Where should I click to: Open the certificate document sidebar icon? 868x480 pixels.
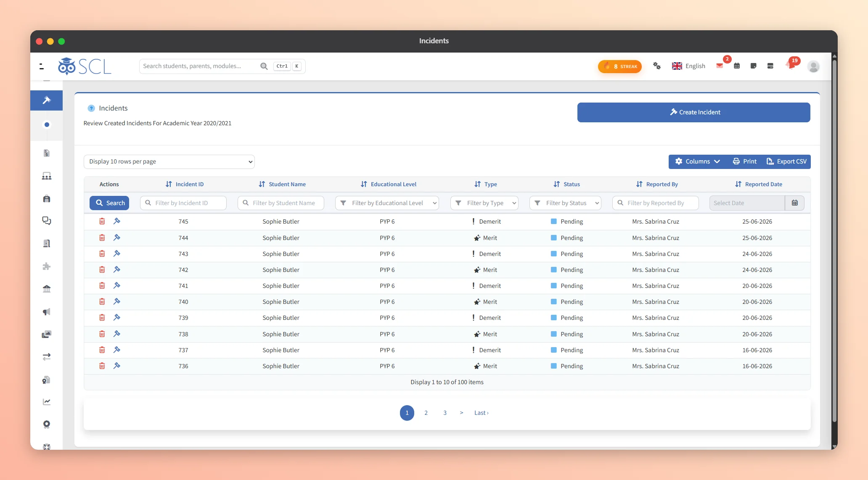tap(47, 380)
